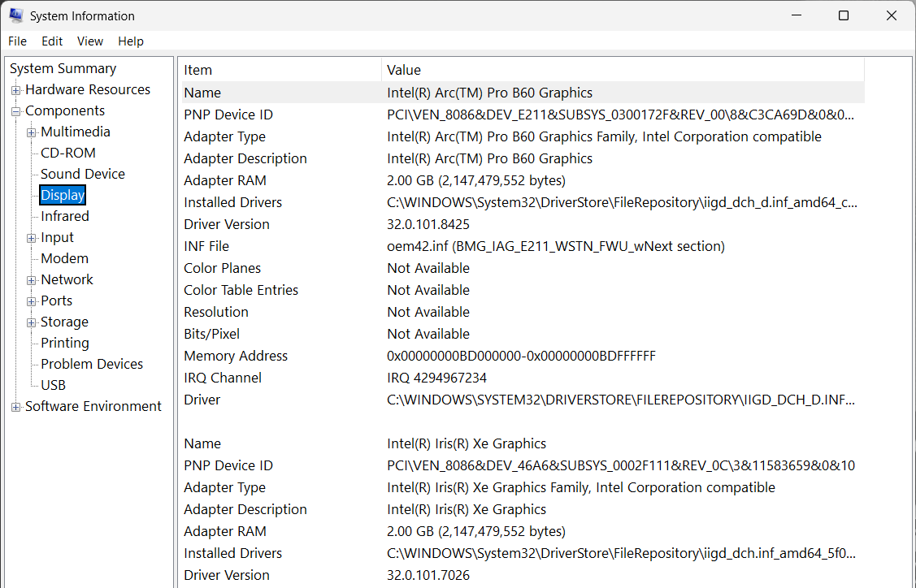Select Network tree item
Screen dimensions: 916x588
point(67,279)
